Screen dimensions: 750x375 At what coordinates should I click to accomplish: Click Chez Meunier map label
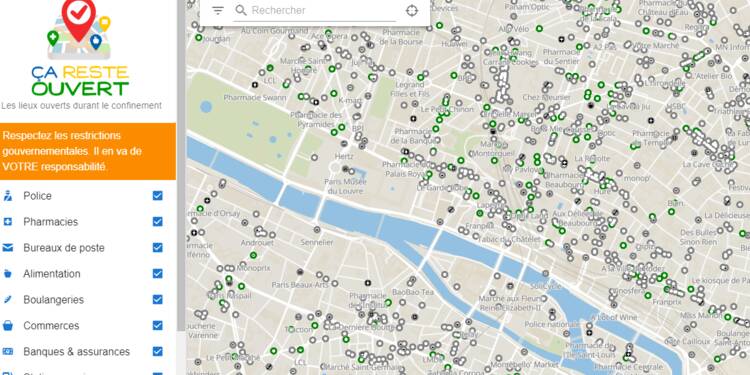[546, 98]
